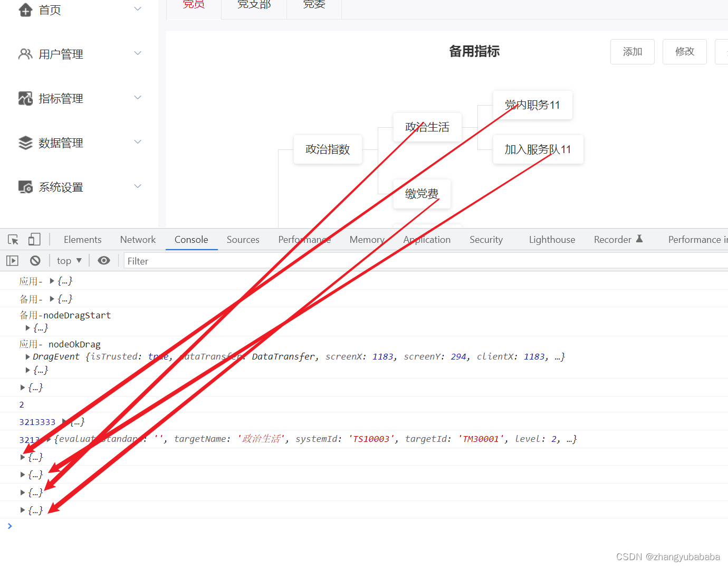
Task: Click the 首页 home icon in sidebar
Action: click(x=25, y=10)
